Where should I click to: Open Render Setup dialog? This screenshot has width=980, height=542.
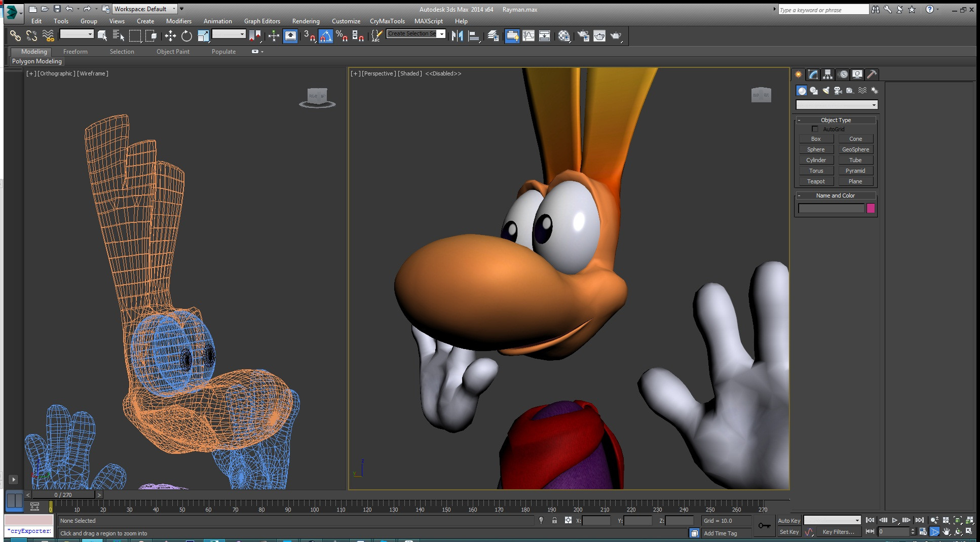click(x=583, y=35)
